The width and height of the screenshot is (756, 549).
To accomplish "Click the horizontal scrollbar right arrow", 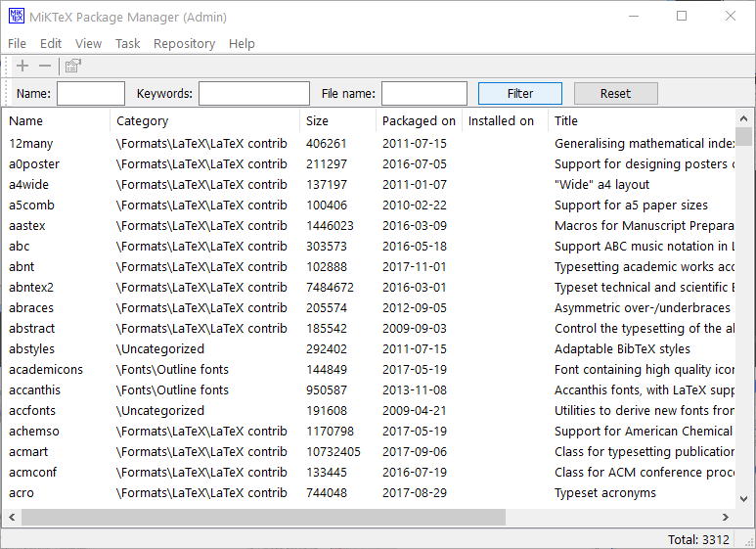I will point(725,517).
